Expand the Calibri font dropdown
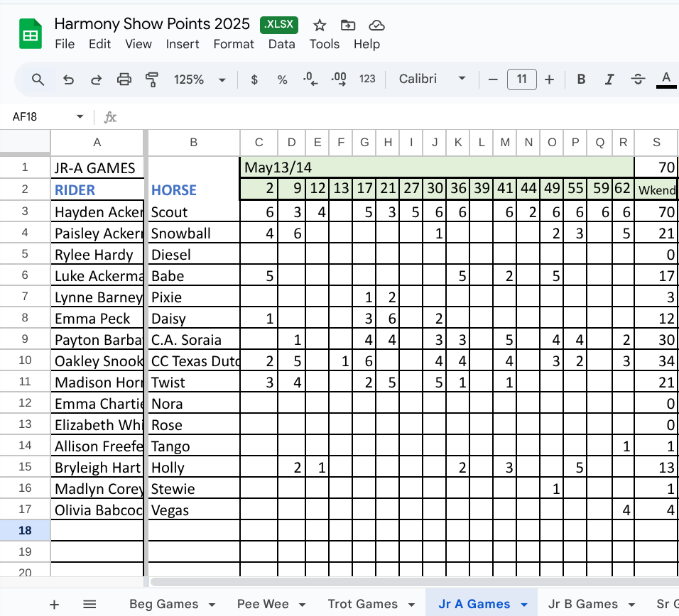The image size is (679, 616). pos(432,79)
